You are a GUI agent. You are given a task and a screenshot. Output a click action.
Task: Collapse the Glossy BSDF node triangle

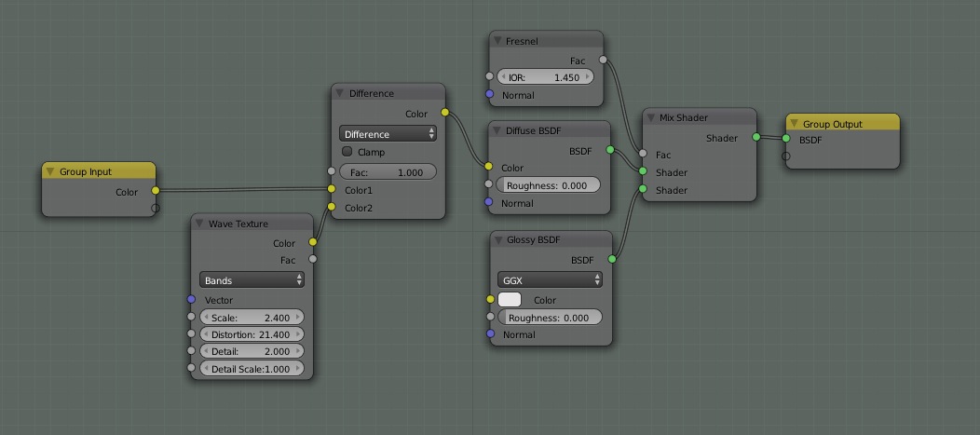(x=498, y=241)
